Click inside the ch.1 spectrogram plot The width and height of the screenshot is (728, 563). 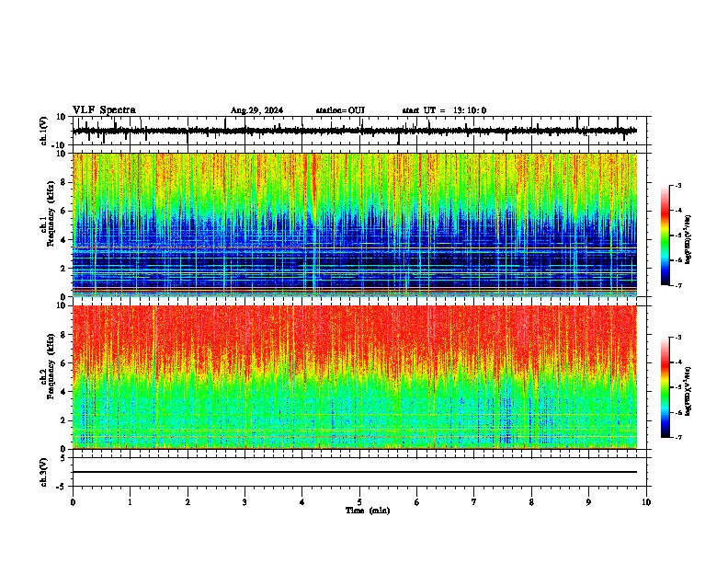[x=355, y=224]
